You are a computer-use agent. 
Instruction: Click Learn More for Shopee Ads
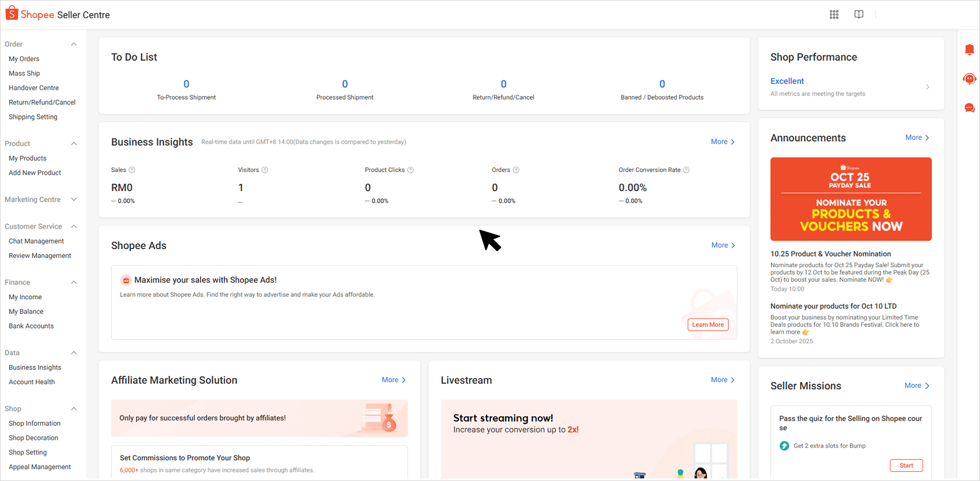pyautogui.click(x=708, y=325)
